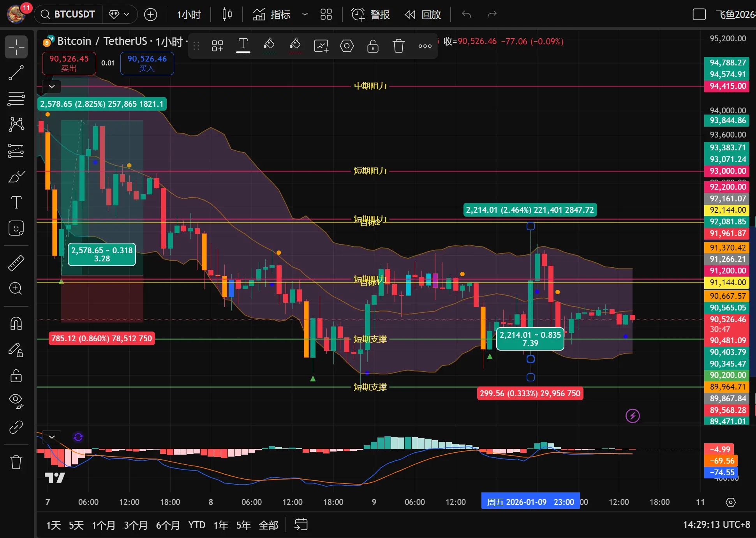This screenshot has width=756, height=538.
Task: Collapse the MACD pane legend chevron
Action: click(52, 437)
